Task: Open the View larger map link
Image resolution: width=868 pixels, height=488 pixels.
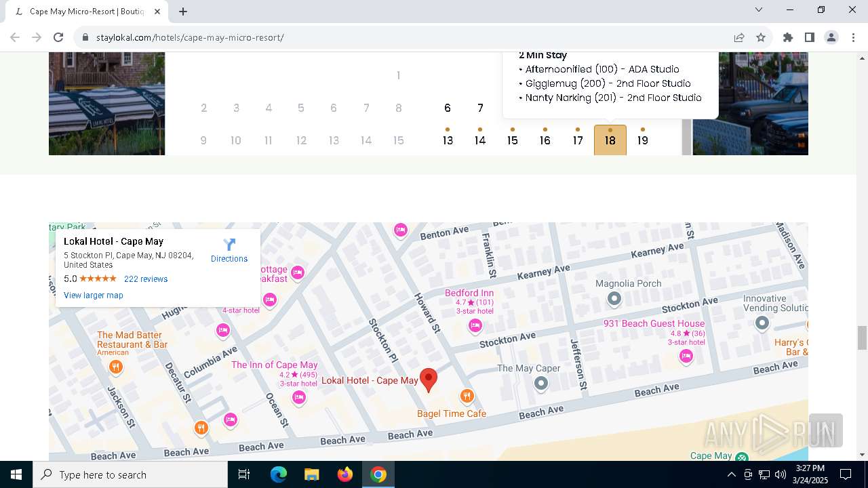Action: click(x=94, y=296)
